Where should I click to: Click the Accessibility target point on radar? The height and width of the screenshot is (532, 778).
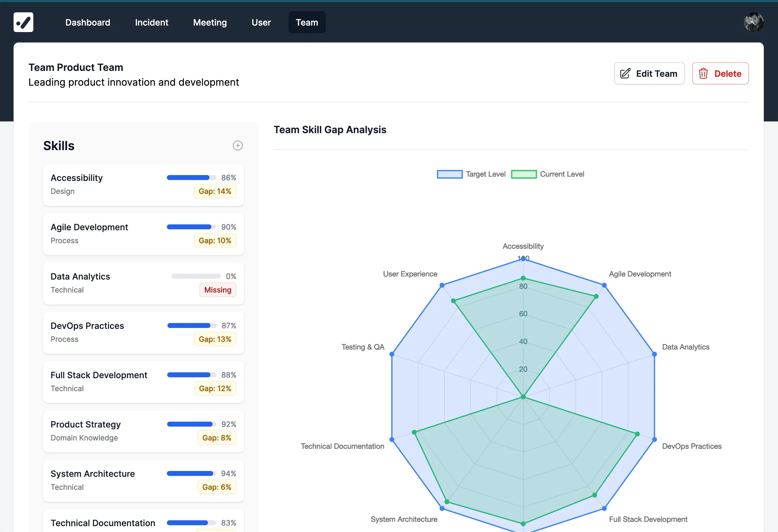523,259
